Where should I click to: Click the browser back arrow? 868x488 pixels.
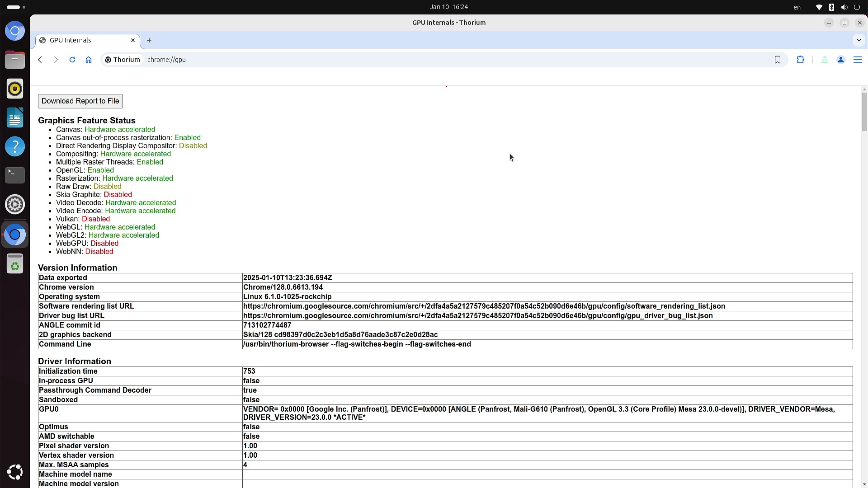[x=40, y=60]
